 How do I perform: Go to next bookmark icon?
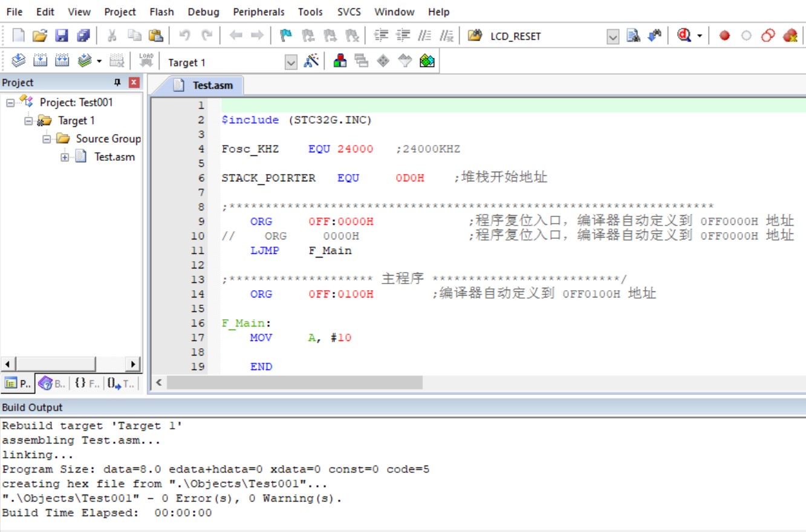click(330, 36)
